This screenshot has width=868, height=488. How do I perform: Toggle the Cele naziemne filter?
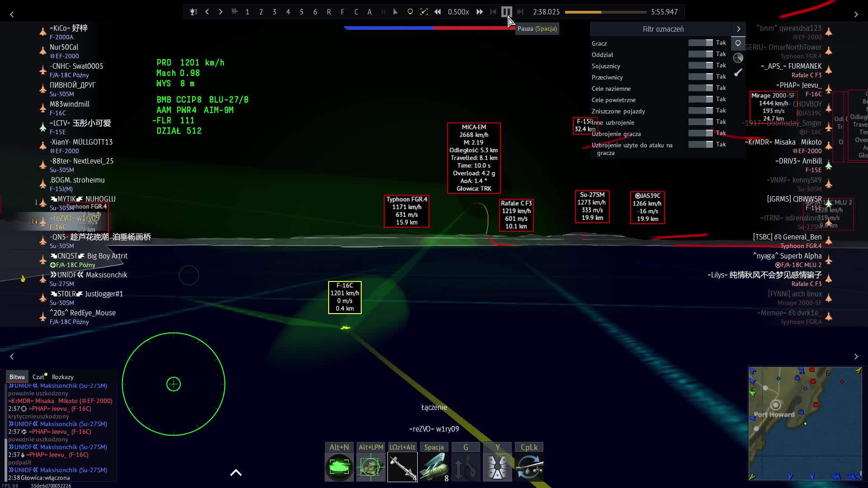(700, 88)
